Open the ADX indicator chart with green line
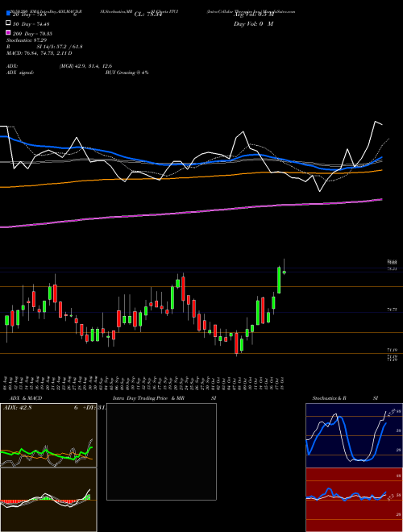The image size is (403, 532). (48, 435)
